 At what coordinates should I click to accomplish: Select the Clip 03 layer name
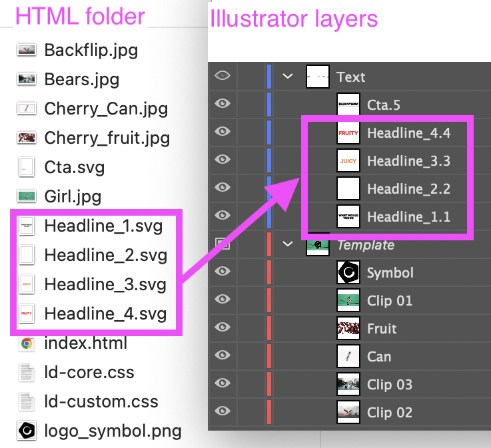coord(389,385)
